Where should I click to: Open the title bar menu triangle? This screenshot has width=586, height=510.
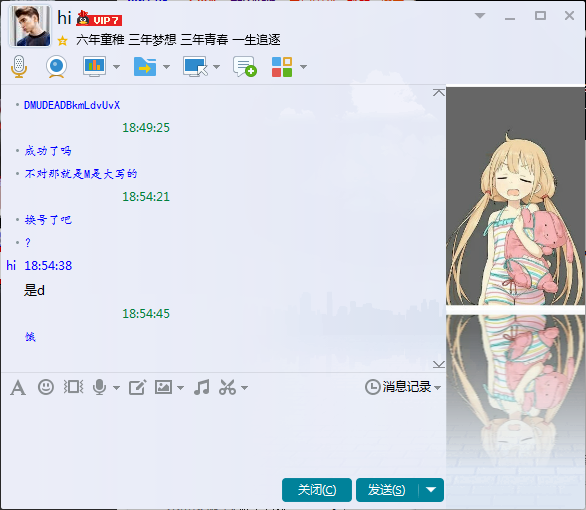point(480,16)
